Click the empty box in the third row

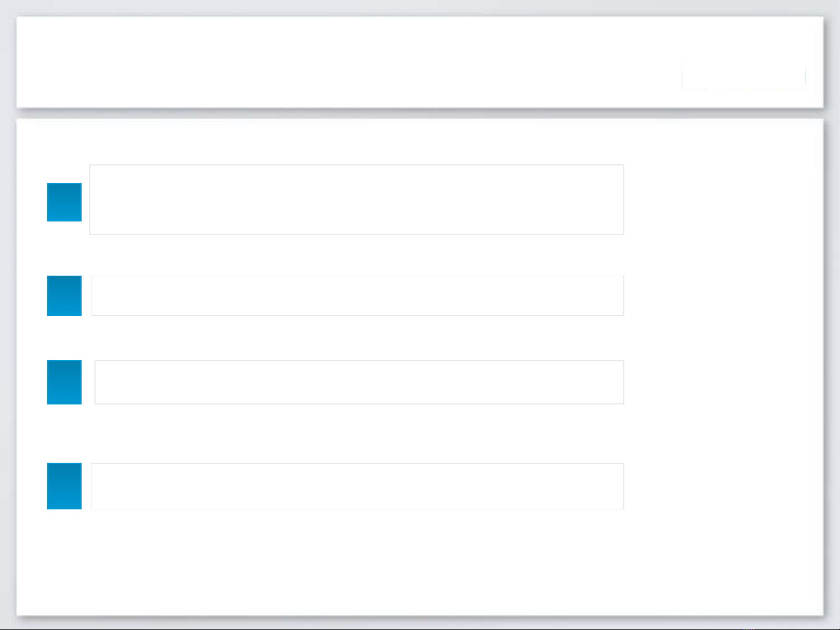point(359,382)
